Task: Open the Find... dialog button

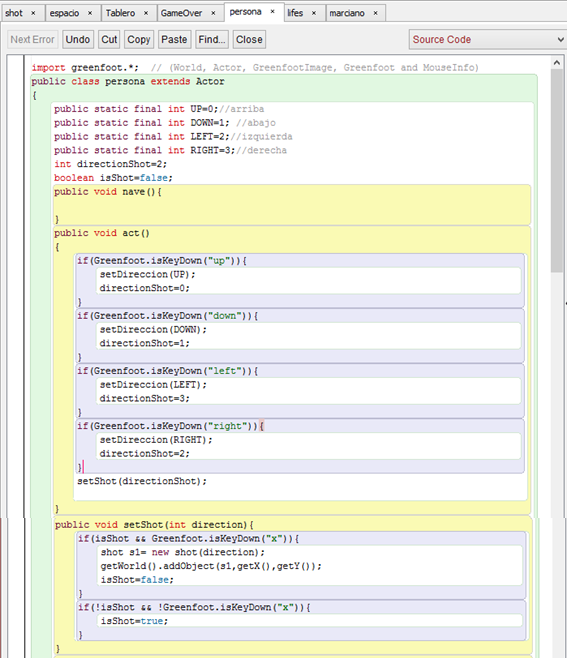Action: point(212,39)
